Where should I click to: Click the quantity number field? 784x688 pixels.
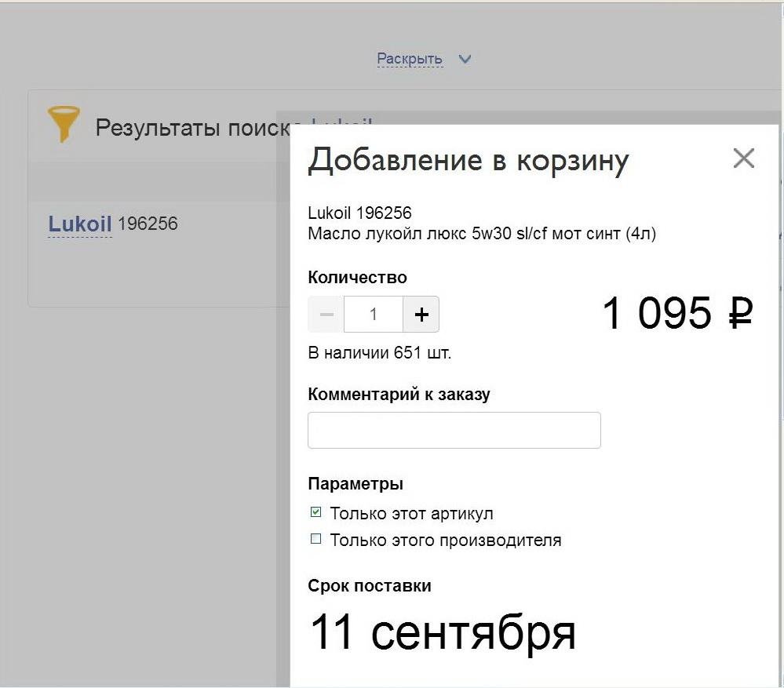pos(374,315)
